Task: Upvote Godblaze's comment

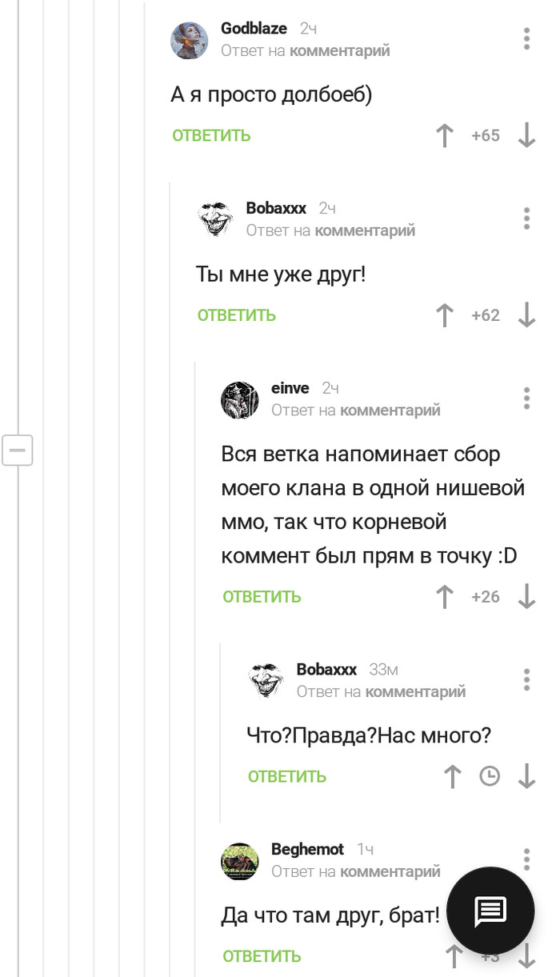Action: [445, 135]
